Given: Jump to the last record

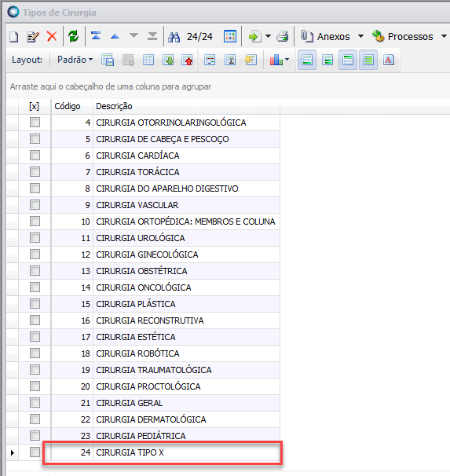Looking at the screenshot, I should click(x=152, y=36).
